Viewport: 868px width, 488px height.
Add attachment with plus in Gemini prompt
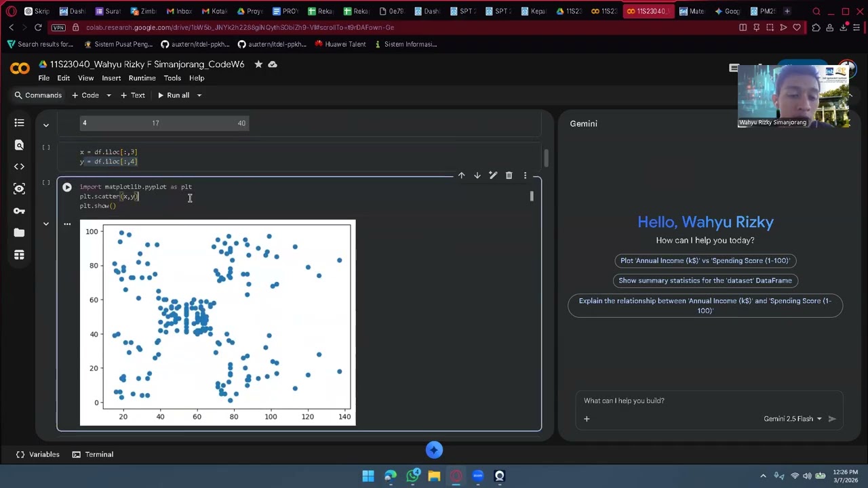587,419
